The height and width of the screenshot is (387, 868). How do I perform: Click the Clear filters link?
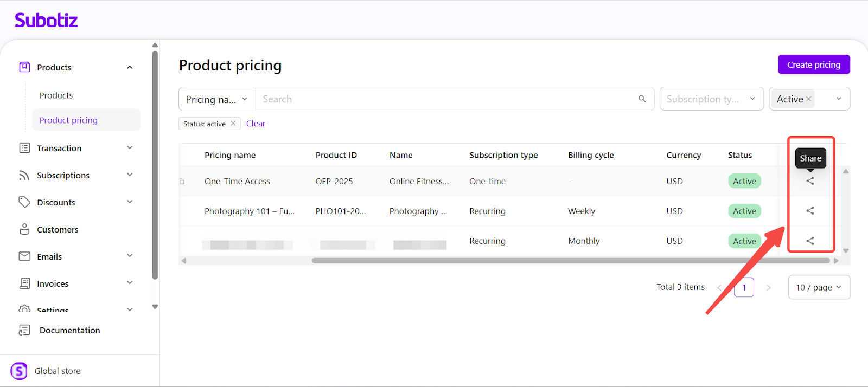point(256,124)
